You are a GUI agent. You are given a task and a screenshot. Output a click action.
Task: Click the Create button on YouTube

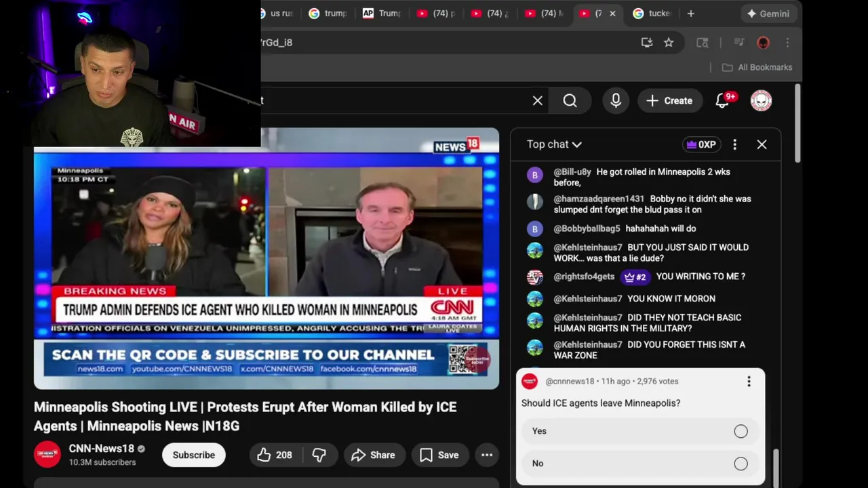tap(669, 101)
